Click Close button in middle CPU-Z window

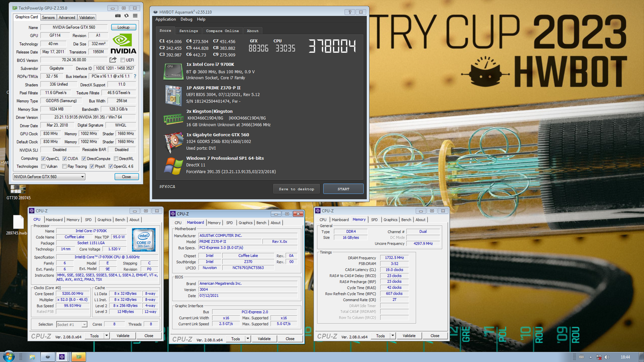point(290,339)
